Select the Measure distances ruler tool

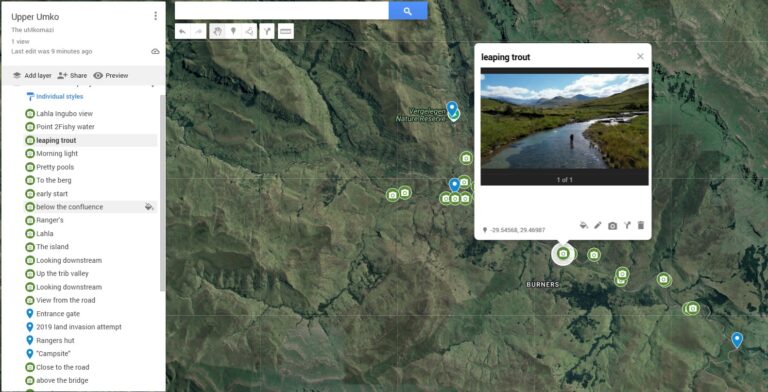[286, 31]
